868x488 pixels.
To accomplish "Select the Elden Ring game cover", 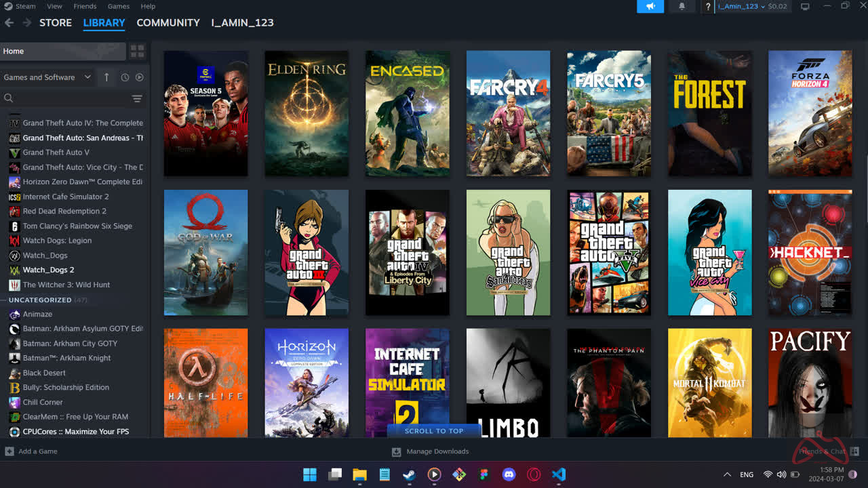I will (x=307, y=113).
